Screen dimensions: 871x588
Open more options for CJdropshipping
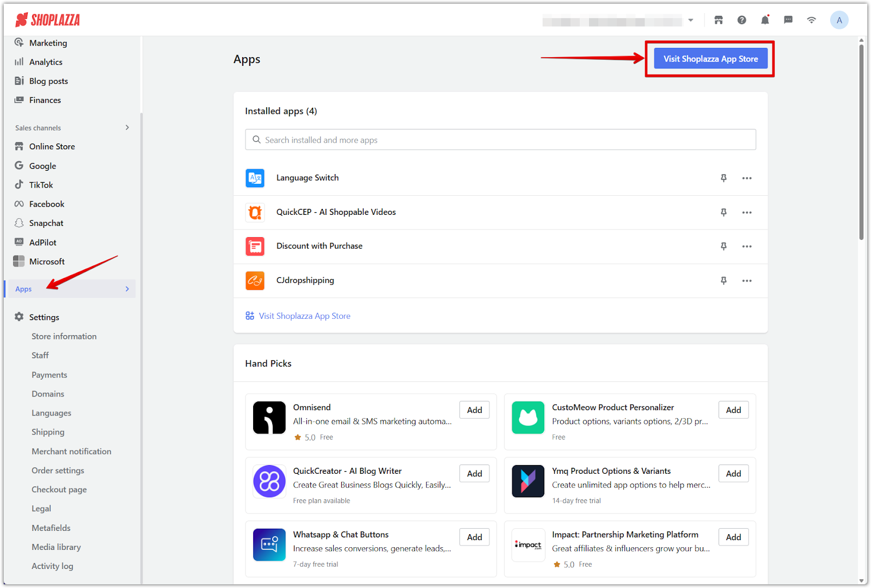[x=747, y=281]
